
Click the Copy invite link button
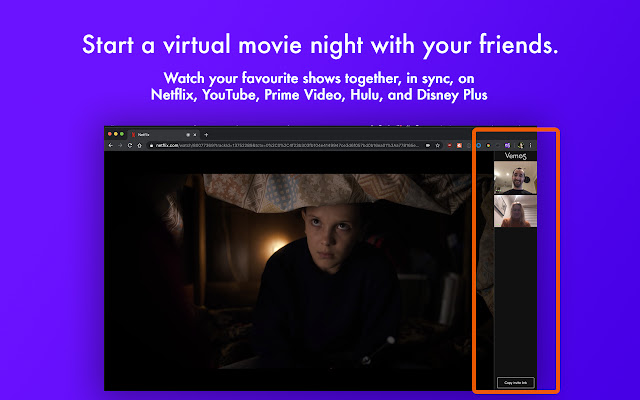(516, 383)
